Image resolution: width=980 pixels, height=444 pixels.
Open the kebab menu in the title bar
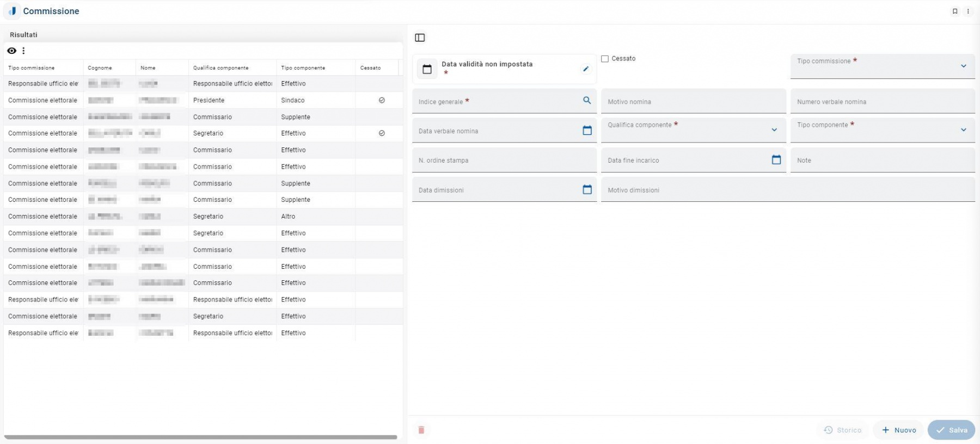pos(968,11)
